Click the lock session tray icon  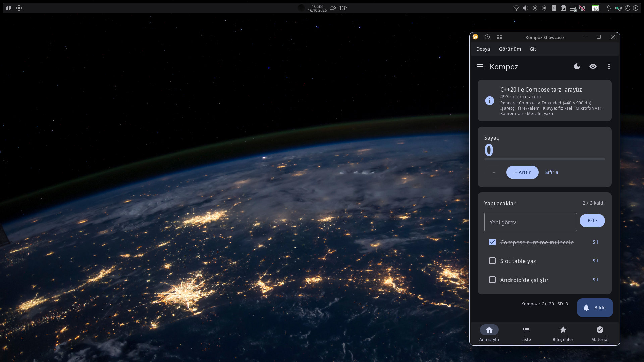pyautogui.click(x=628, y=8)
